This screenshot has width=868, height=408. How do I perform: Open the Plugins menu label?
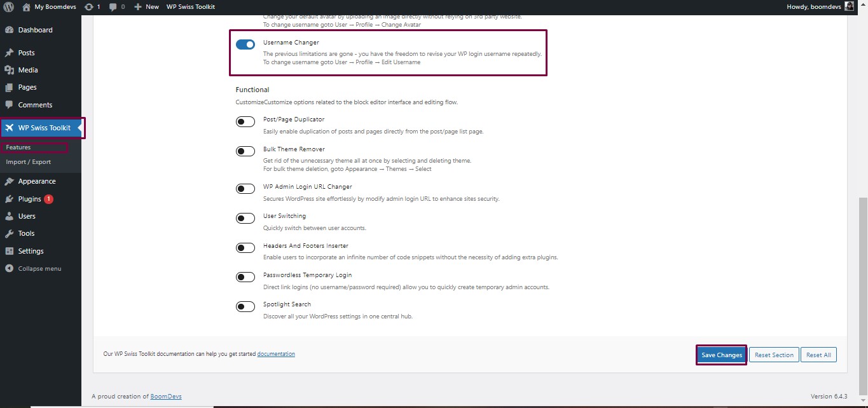29,199
